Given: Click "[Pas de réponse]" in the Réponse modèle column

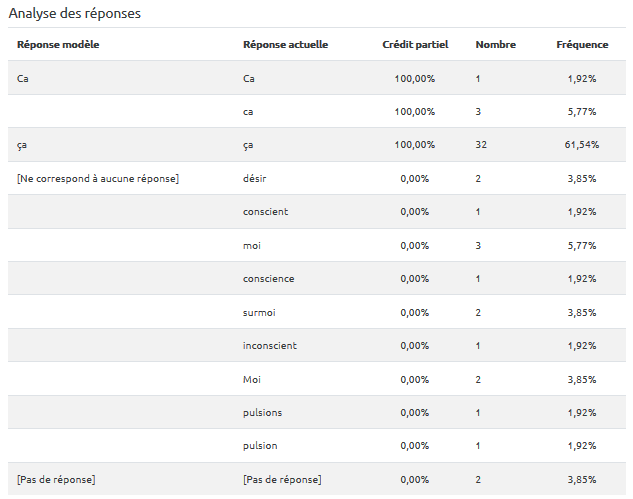Looking at the screenshot, I should 56,480.
